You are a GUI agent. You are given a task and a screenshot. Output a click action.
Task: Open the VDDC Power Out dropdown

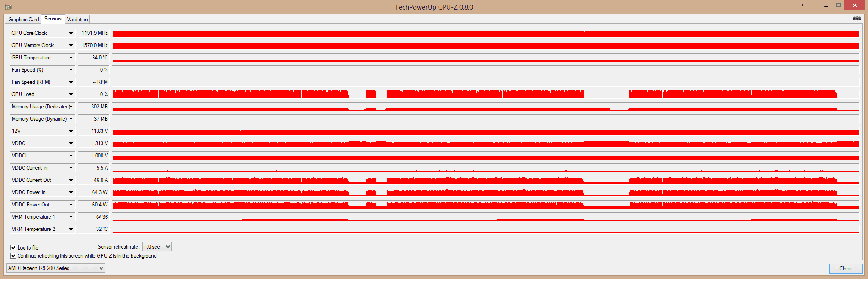[42, 205]
